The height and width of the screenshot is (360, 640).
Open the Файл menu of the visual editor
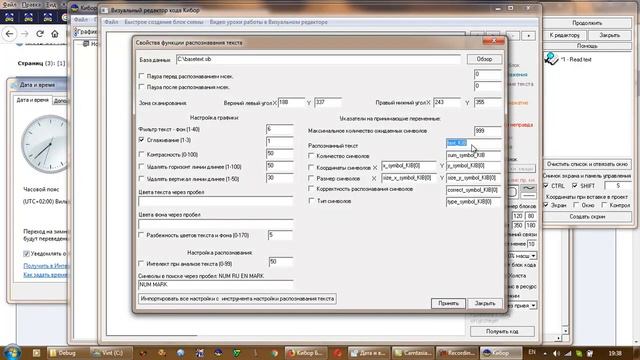[111, 22]
